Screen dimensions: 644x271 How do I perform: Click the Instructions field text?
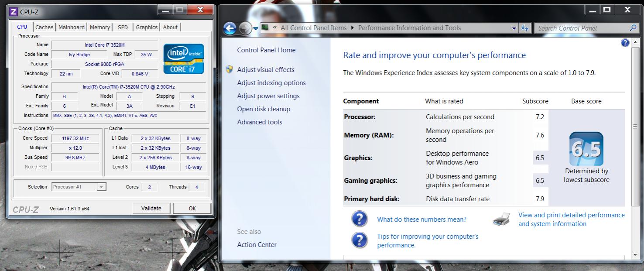129,115
